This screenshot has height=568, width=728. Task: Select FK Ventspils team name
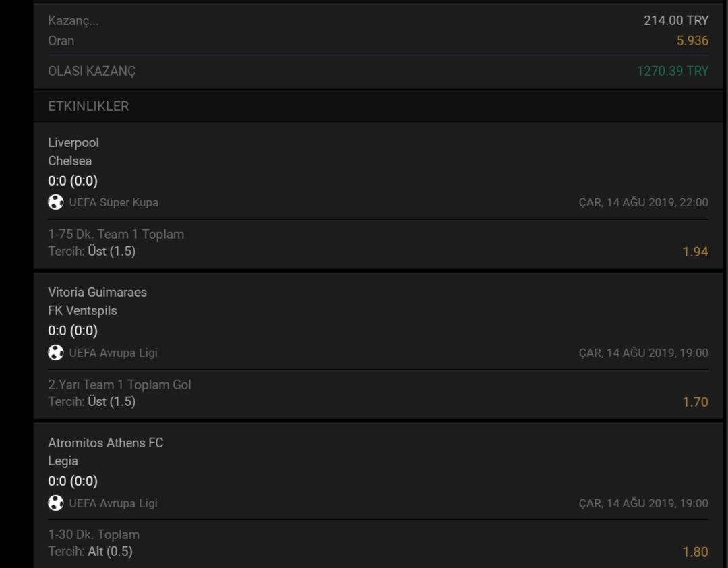[x=83, y=310]
